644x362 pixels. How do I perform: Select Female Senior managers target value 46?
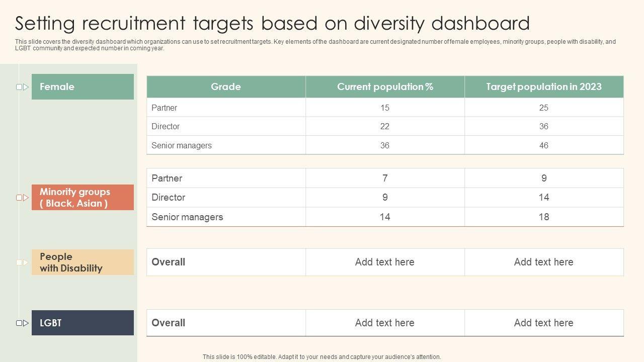pos(544,145)
